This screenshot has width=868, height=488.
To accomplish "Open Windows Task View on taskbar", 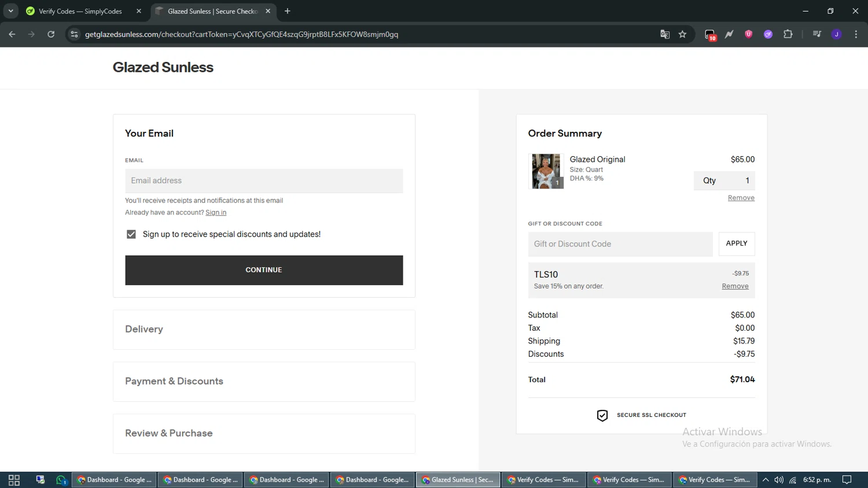I will click(14, 480).
